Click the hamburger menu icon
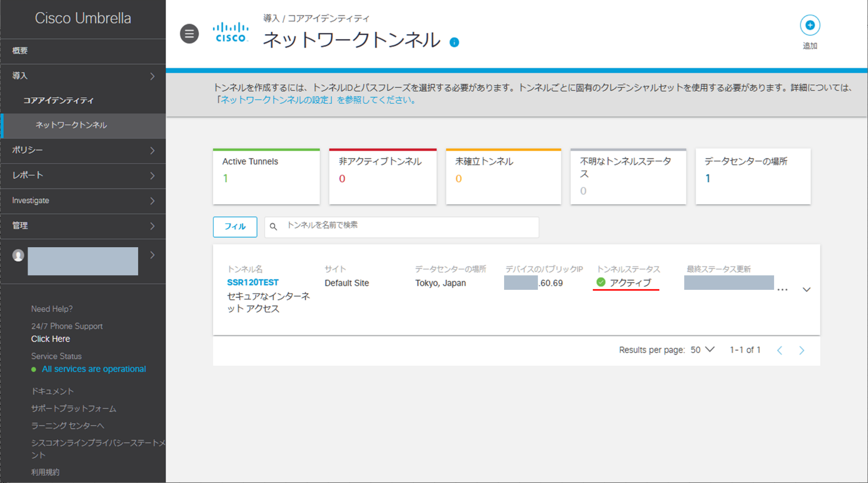 [x=189, y=34]
